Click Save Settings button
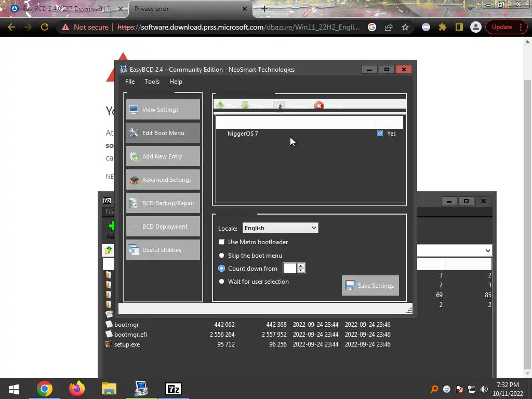532x399 pixels. 370,285
